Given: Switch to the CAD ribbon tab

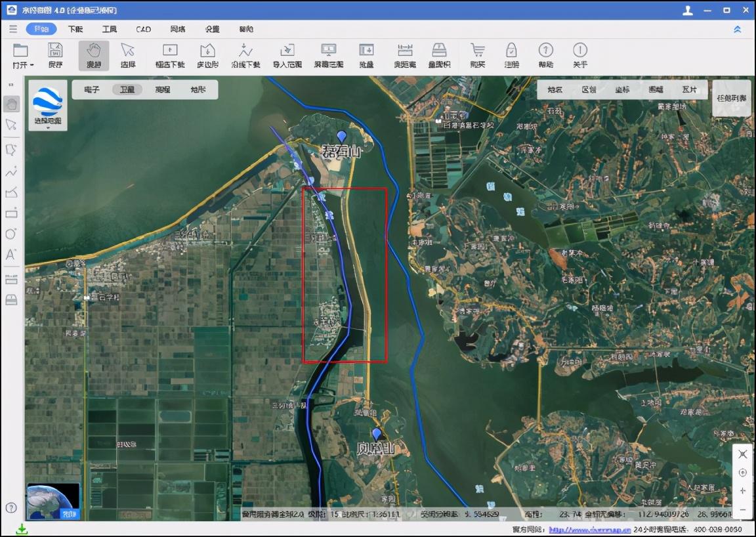Looking at the screenshot, I should click(143, 29).
